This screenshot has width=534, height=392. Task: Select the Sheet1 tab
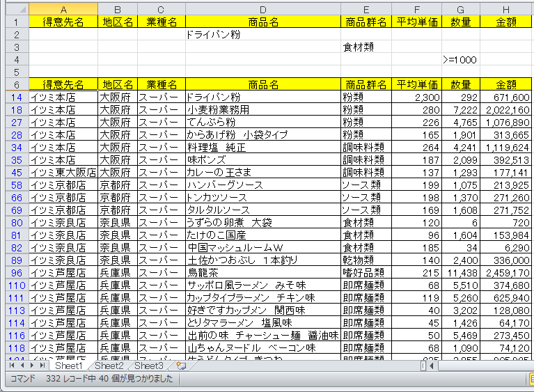tap(69, 366)
